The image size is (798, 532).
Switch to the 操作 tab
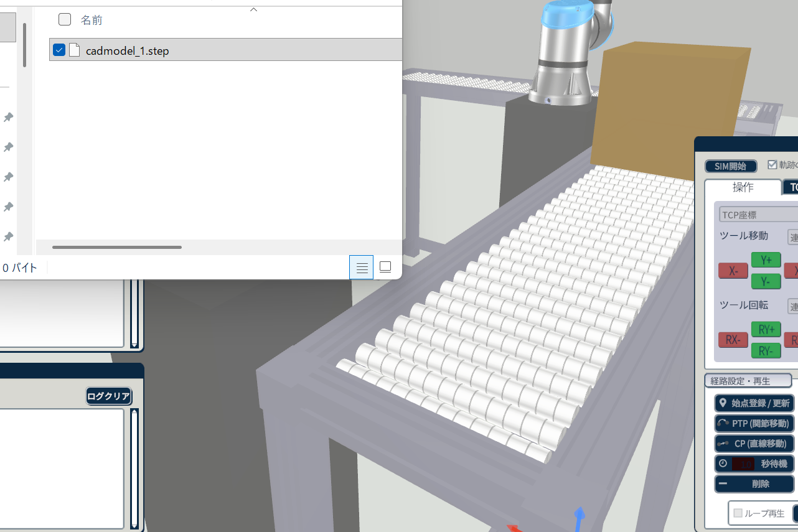point(743,187)
